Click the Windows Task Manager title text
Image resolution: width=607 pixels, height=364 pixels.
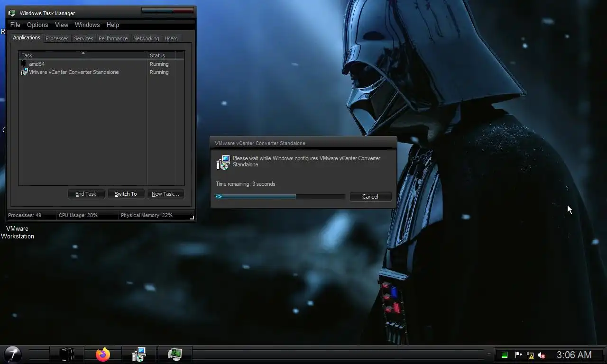[x=47, y=13]
